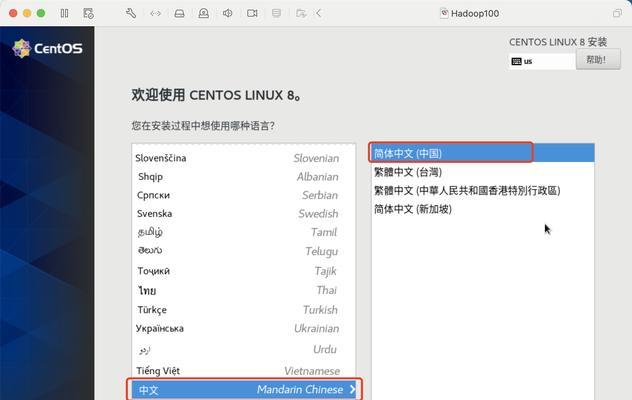Viewport: 632px width, 400px height.
Task: Toggle the sound speaker icon
Action: point(228,13)
